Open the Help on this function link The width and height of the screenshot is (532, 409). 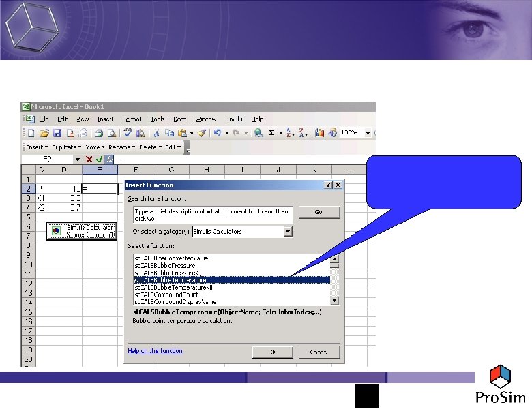coord(155,351)
